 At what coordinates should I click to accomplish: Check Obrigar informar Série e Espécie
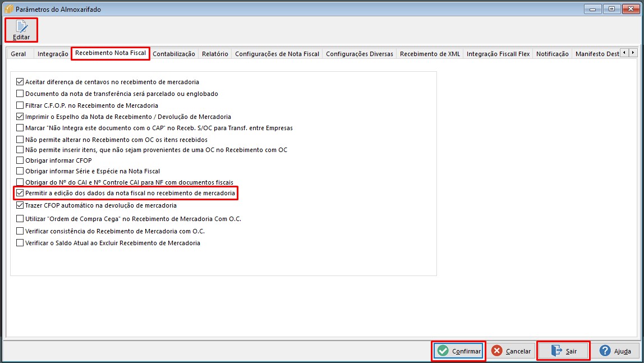coord(20,171)
